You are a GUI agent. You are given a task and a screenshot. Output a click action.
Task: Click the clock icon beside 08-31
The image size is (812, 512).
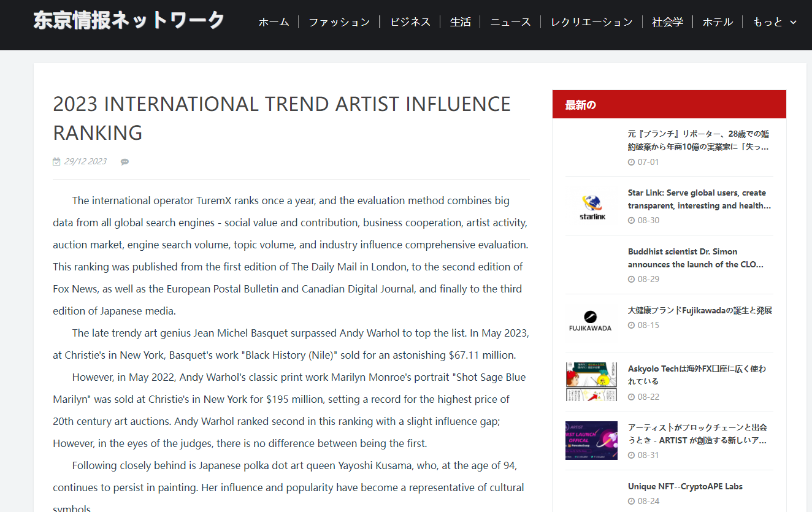click(x=632, y=456)
